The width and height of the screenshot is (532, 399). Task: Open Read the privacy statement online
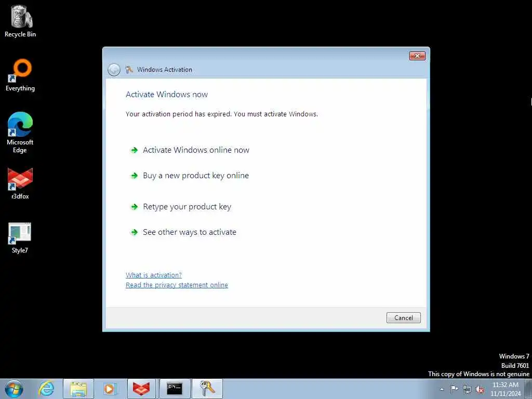coord(177,285)
